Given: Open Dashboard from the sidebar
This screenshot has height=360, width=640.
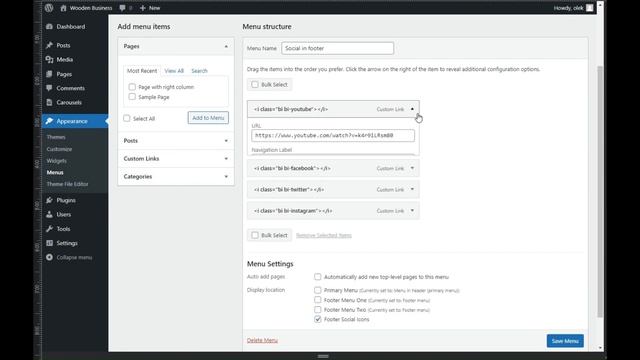Looking at the screenshot, I should [71, 27].
